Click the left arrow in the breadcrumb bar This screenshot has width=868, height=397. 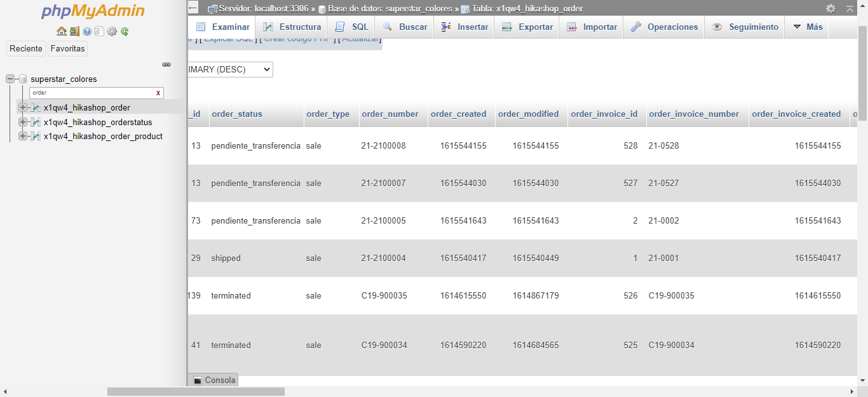pyautogui.click(x=193, y=8)
